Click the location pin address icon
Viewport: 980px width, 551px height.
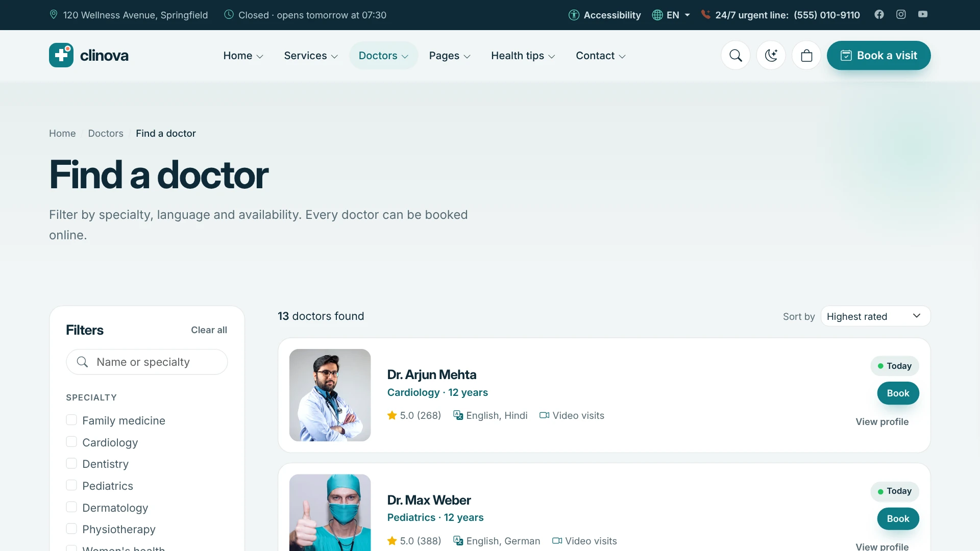click(x=54, y=14)
